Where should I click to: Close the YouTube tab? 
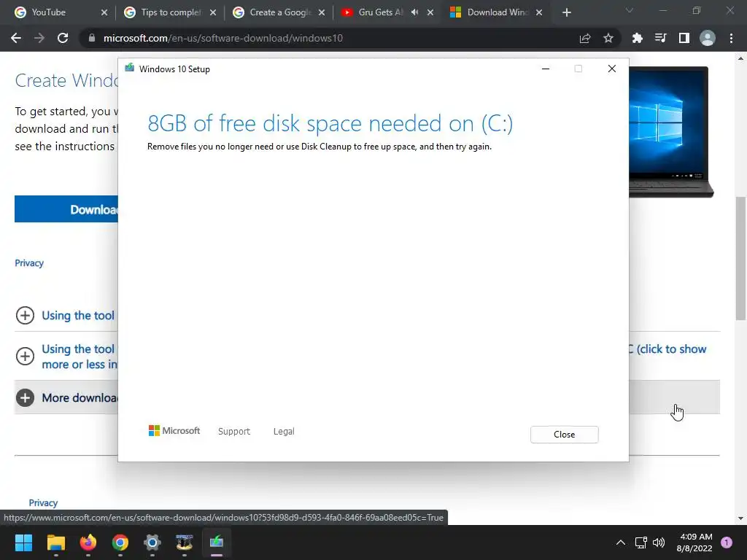pyautogui.click(x=104, y=12)
